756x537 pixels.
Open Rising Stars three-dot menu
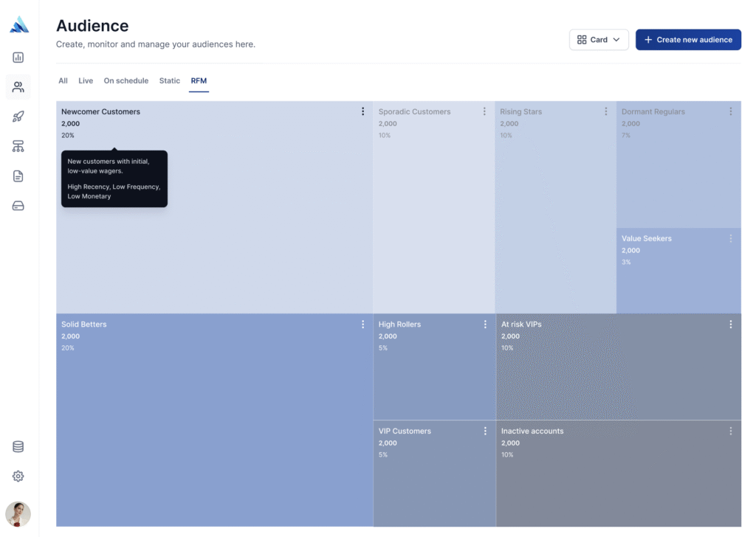click(x=606, y=111)
